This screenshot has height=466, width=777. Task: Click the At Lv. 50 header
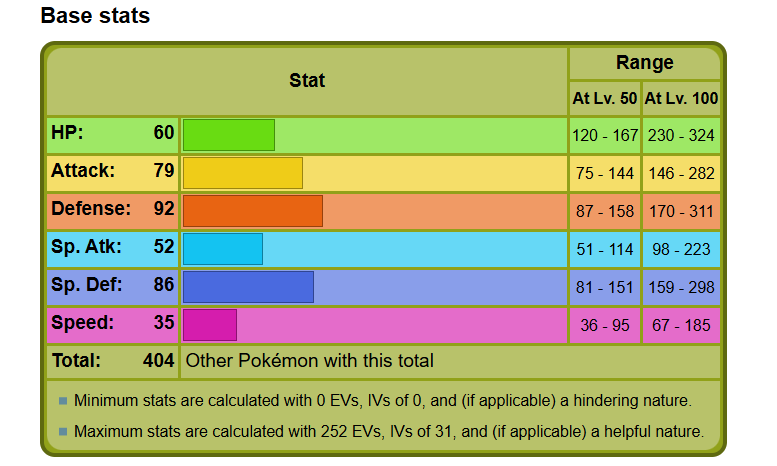tap(605, 98)
